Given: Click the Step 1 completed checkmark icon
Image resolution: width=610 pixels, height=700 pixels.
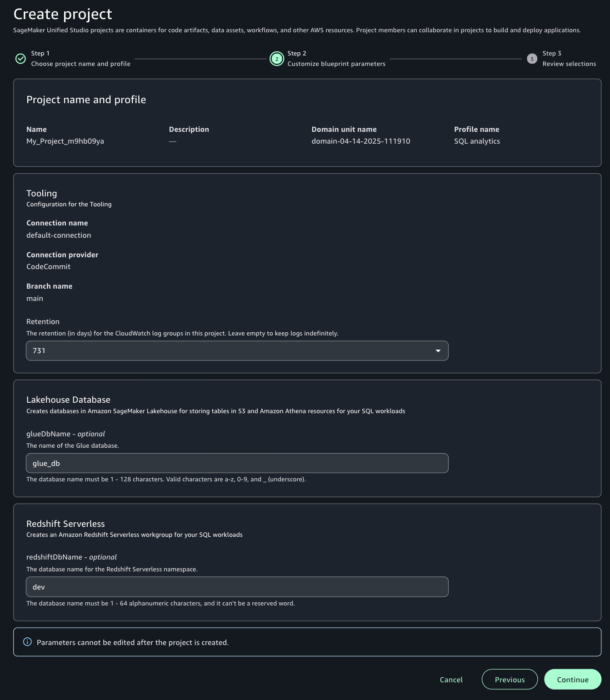Looking at the screenshot, I should pyautogui.click(x=20, y=59).
